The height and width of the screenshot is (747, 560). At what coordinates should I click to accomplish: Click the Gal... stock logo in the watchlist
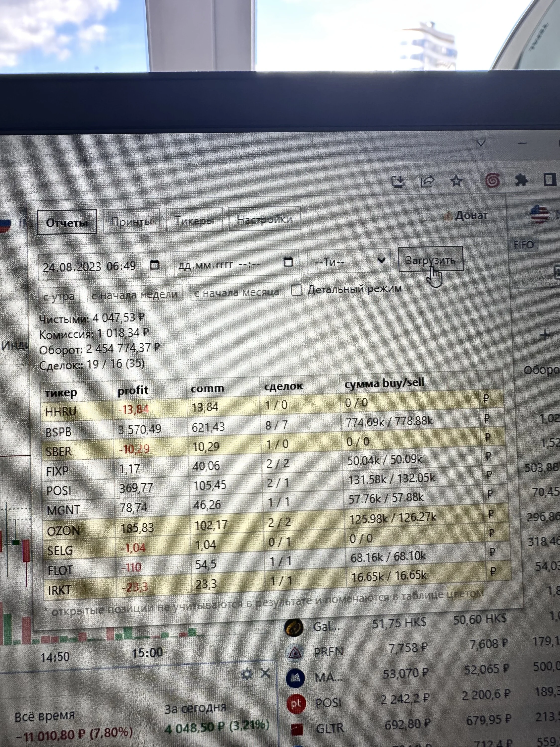point(294,627)
